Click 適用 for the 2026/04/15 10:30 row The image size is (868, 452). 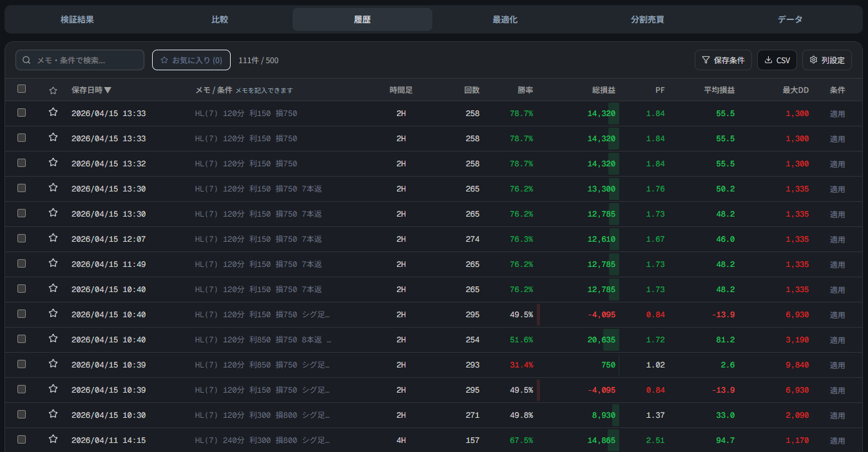click(837, 415)
